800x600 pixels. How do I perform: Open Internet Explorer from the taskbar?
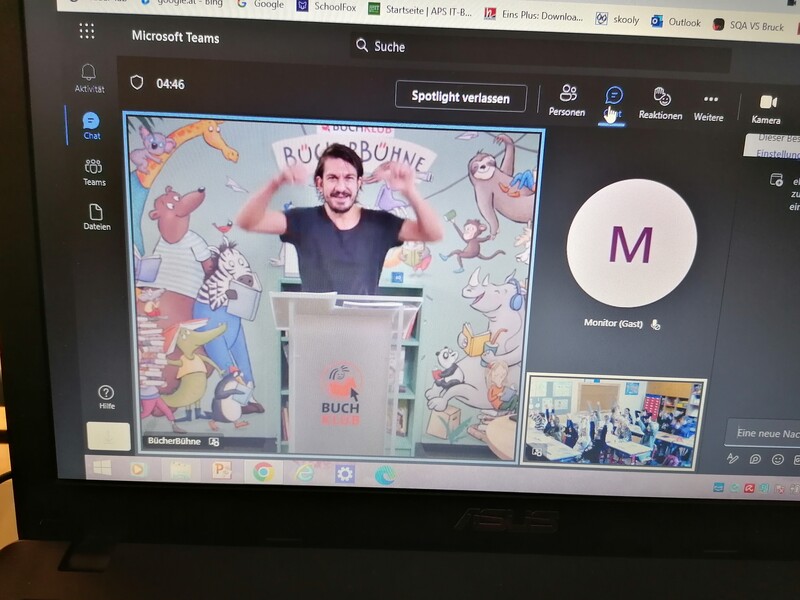[x=304, y=473]
